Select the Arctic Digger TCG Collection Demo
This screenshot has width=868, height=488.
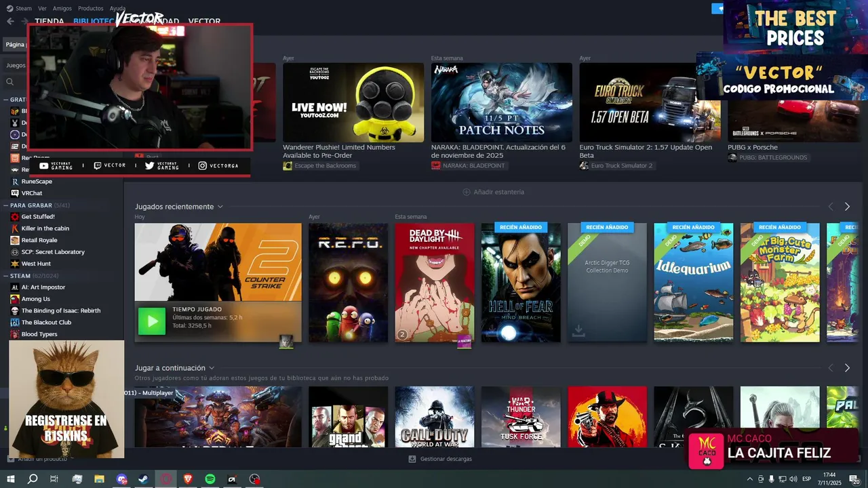[x=607, y=283]
